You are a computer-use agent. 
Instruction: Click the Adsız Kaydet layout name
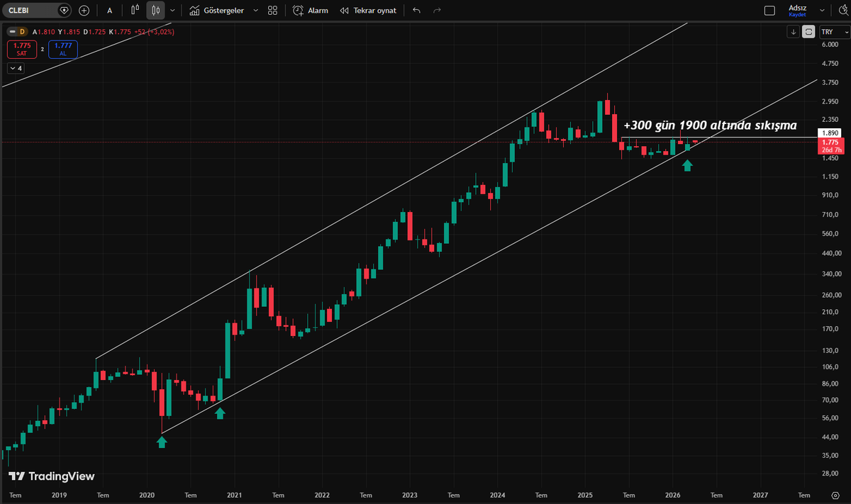point(798,11)
